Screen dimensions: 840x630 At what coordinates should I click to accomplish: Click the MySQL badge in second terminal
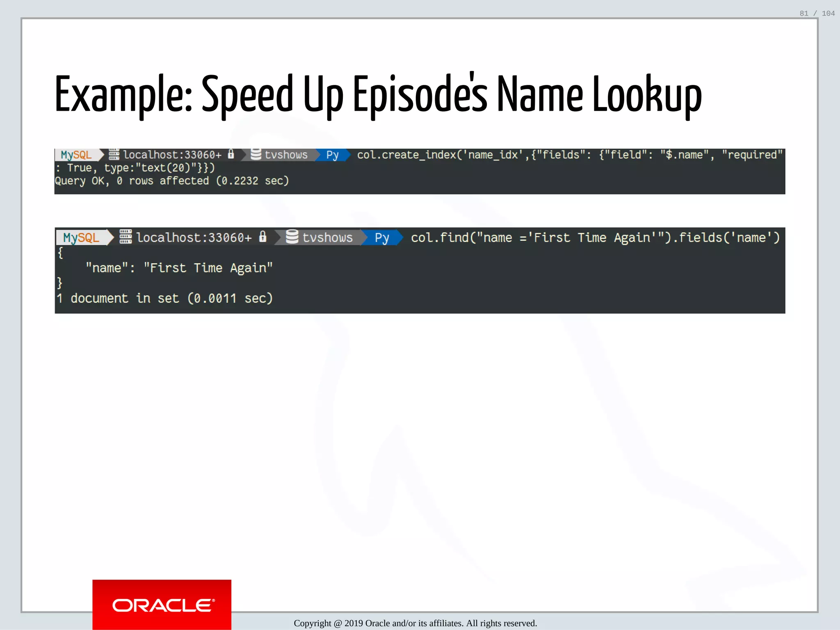coord(81,237)
